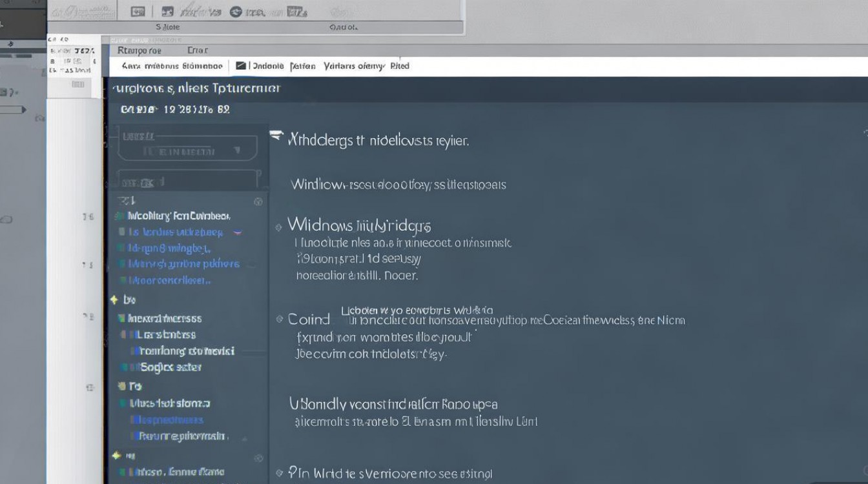The height and width of the screenshot is (484, 868).
Task: Open the 'Rtanpo roe' menu
Action: 139,50
